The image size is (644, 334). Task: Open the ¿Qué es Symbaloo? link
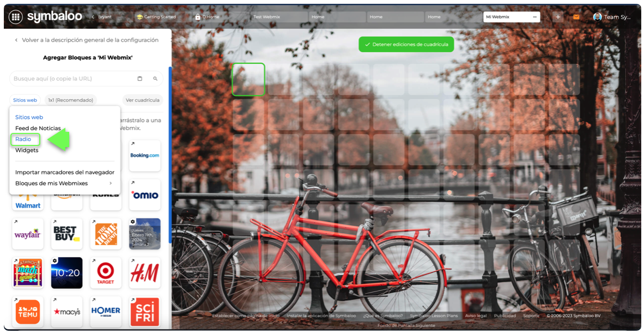(x=383, y=315)
